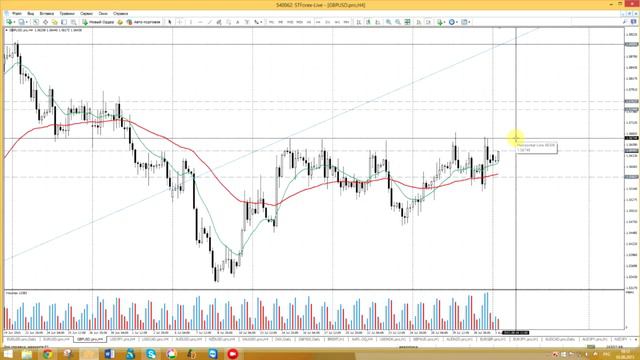Select the crosshair tool
The width and height of the screenshot is (640, 360).
pos(180,22)
